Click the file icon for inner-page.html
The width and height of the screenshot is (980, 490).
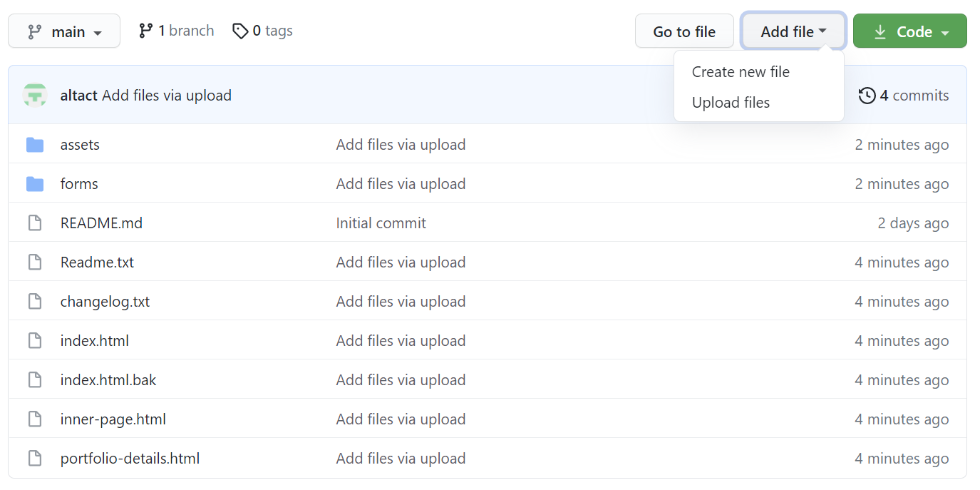35,419
